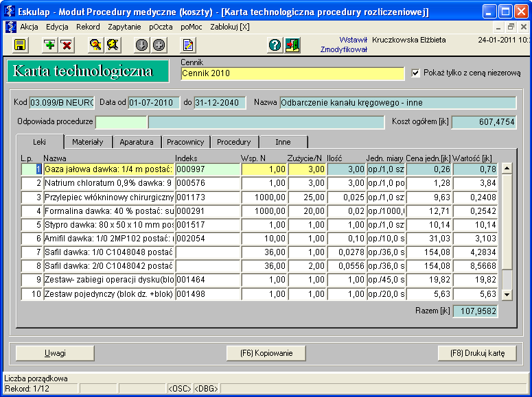This screenshot has width=532, height=397.
Task: Click scrollbar up arrow in table
Action: coord(507,168)
